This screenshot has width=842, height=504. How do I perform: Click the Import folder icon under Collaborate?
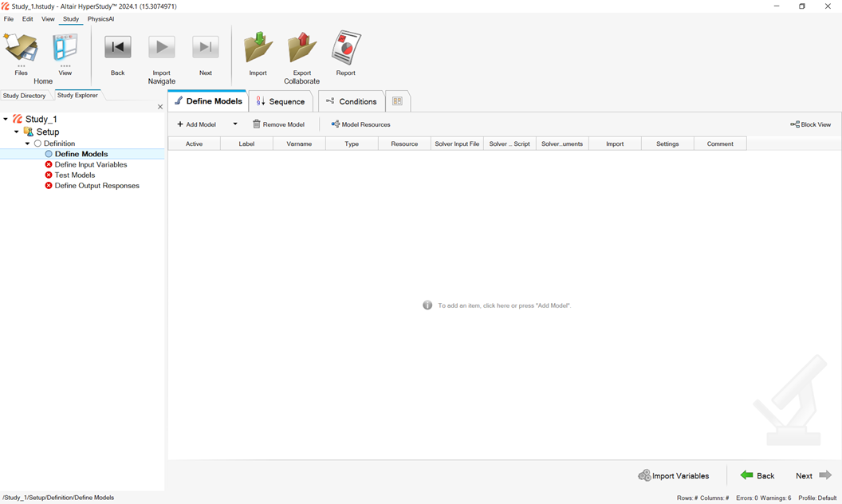(x=258, y=47)
